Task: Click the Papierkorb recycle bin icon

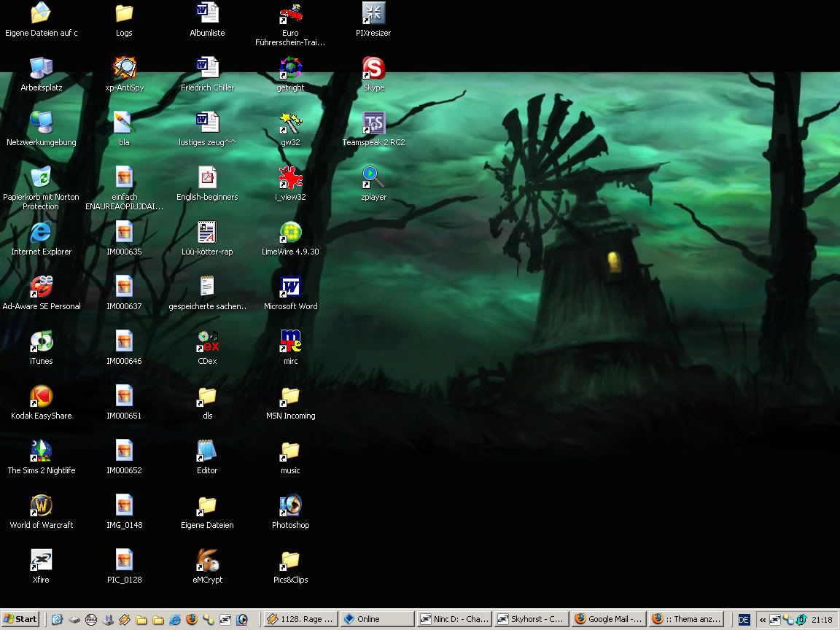Action: [x=42, y=178]
